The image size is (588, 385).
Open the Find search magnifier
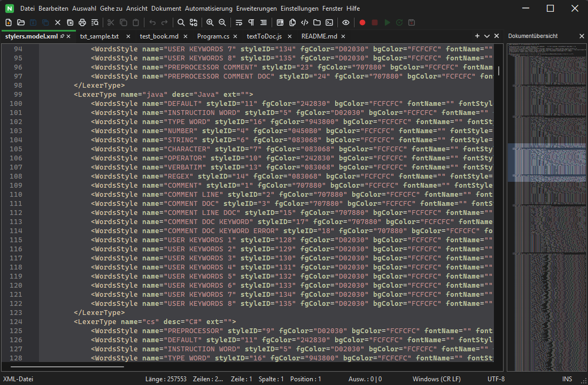pos(181,22)
